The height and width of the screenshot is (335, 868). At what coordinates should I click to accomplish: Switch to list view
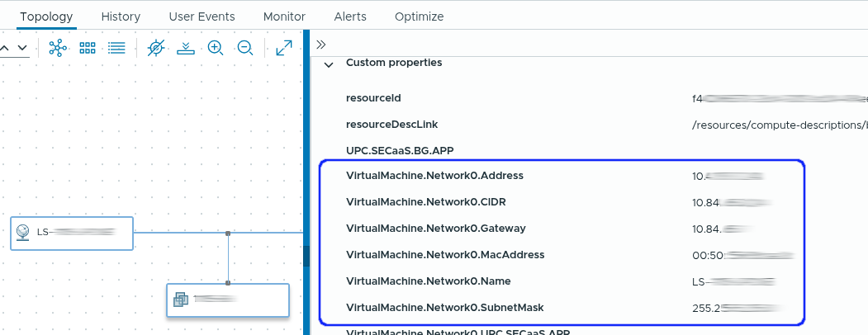(116, 48)
